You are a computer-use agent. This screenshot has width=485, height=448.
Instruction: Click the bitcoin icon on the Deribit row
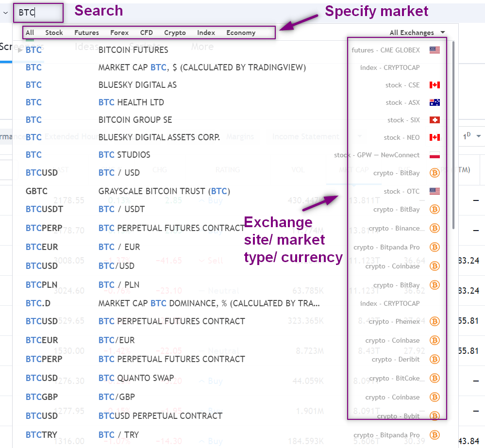tap(435, 359)
